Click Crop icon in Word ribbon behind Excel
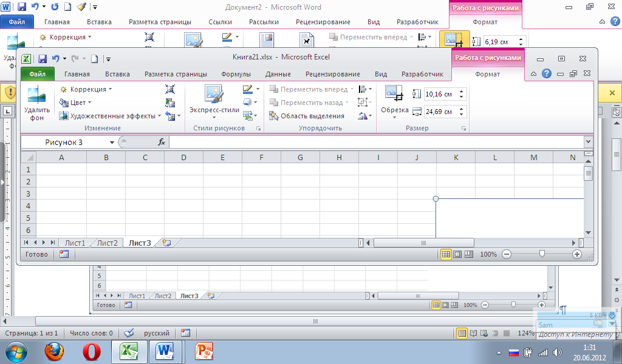Viewport: 622px width, 364px height. [x=454, y=39]
